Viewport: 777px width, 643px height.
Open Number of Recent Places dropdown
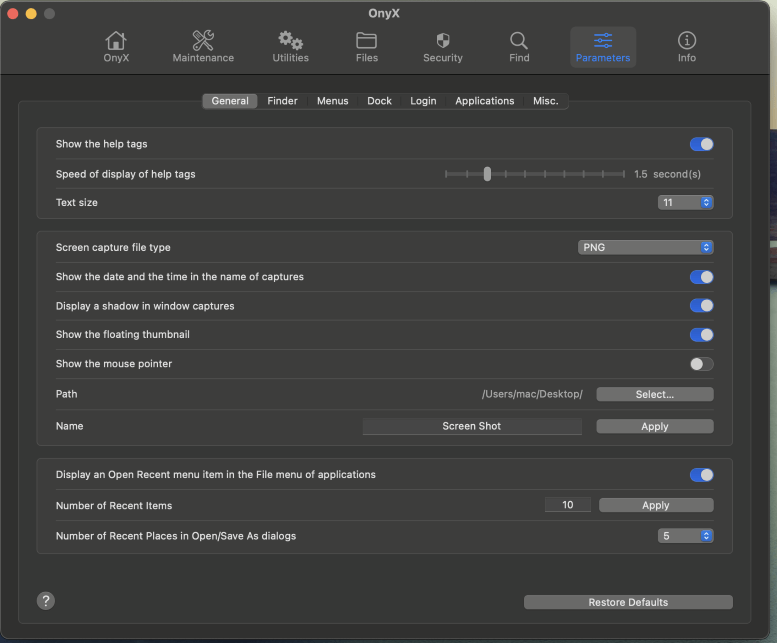pyautogui.click(x=685, y=536)
